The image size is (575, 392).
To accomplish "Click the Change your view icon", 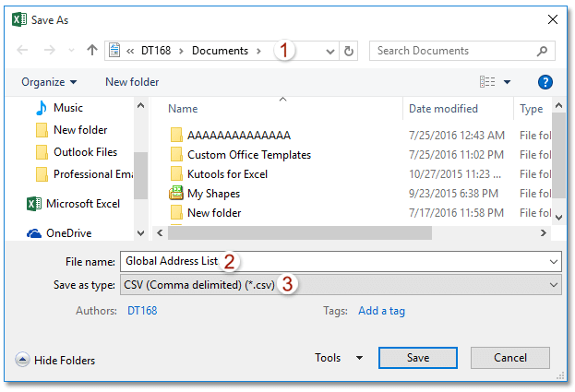I will (488, 82).
